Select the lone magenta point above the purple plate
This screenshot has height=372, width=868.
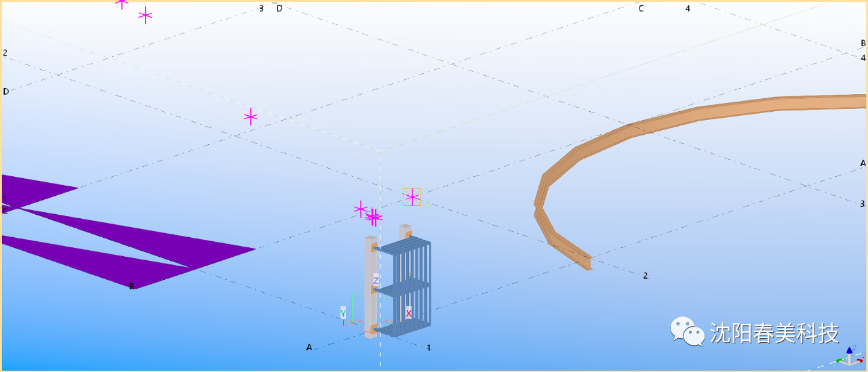click(251, 117)
